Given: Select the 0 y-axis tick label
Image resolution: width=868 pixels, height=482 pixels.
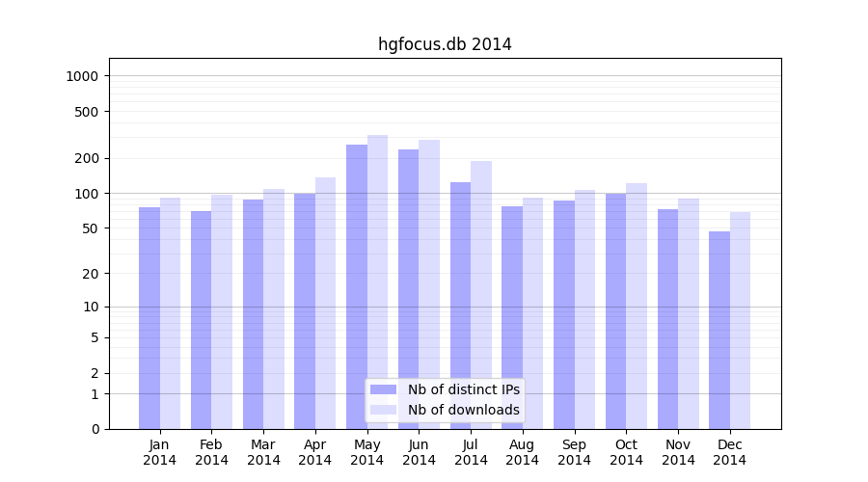Looking at the screenshot, I should pos(95,429).
